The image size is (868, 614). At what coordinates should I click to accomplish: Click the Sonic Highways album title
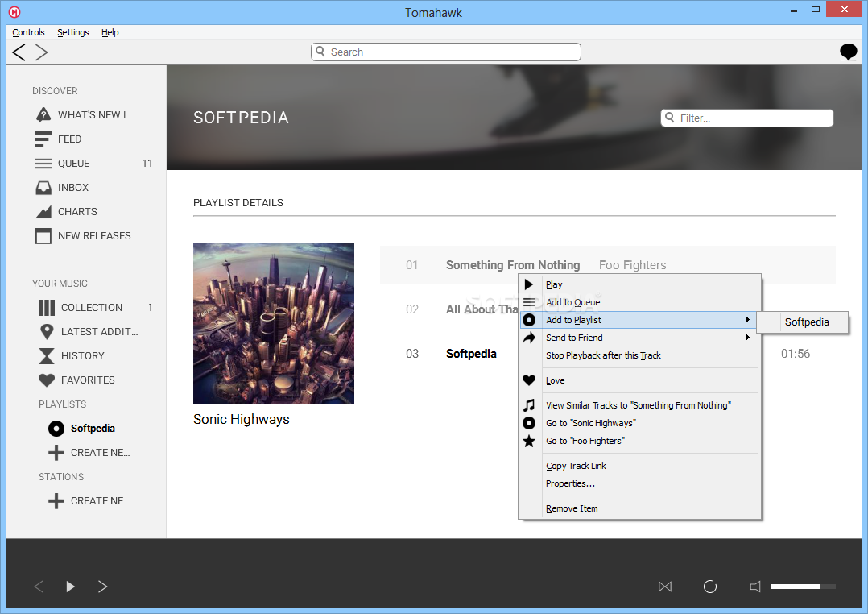pyautogui.click(x=242, y=420)
